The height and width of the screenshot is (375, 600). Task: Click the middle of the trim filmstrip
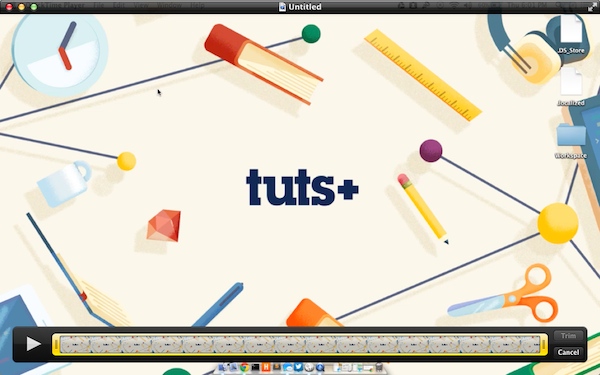pos(300,344)
